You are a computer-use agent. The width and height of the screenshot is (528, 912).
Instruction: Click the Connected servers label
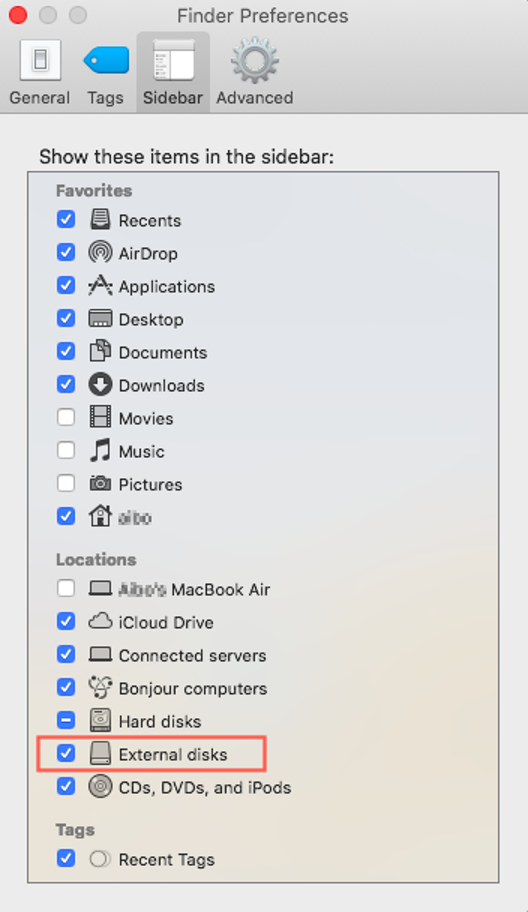pos(192,656)
